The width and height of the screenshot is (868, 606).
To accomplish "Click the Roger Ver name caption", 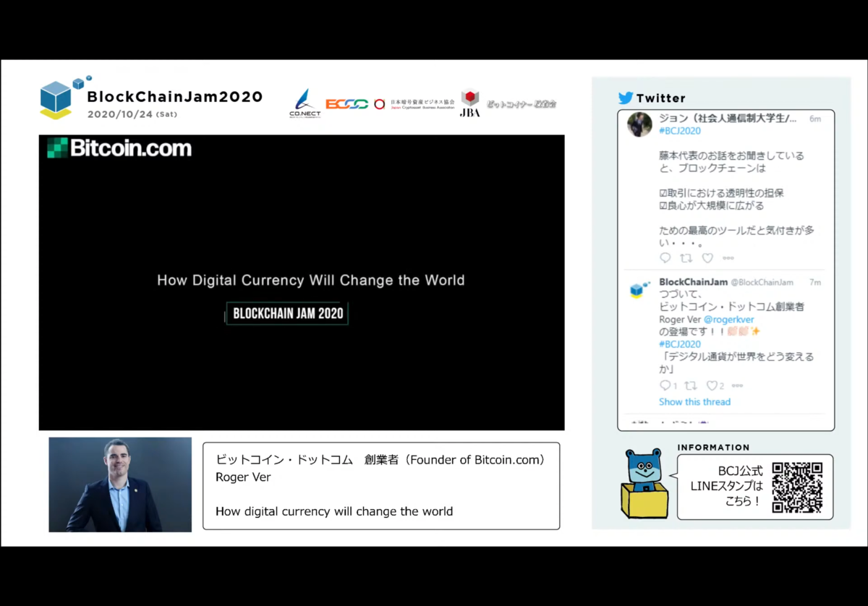I will (243, 477).
